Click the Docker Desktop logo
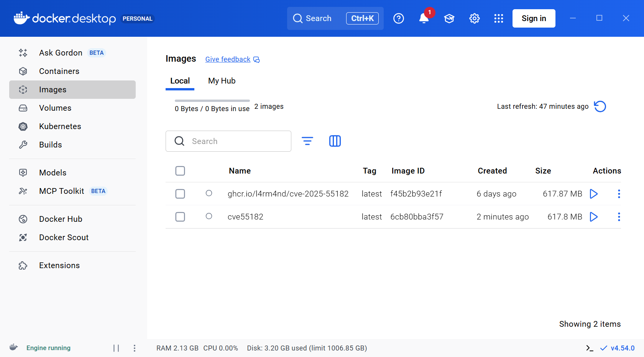Screen dimensions: 644x357 (x=64, y=18)
